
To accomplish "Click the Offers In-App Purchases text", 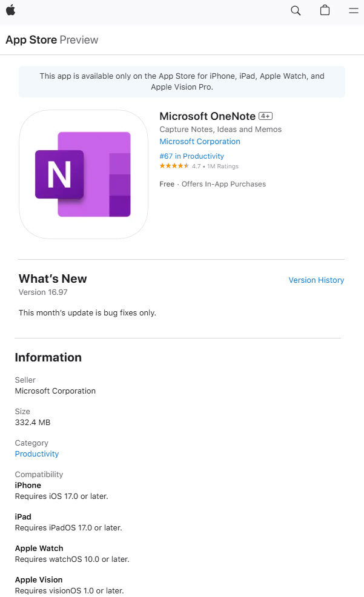I will tap(223, 184).
